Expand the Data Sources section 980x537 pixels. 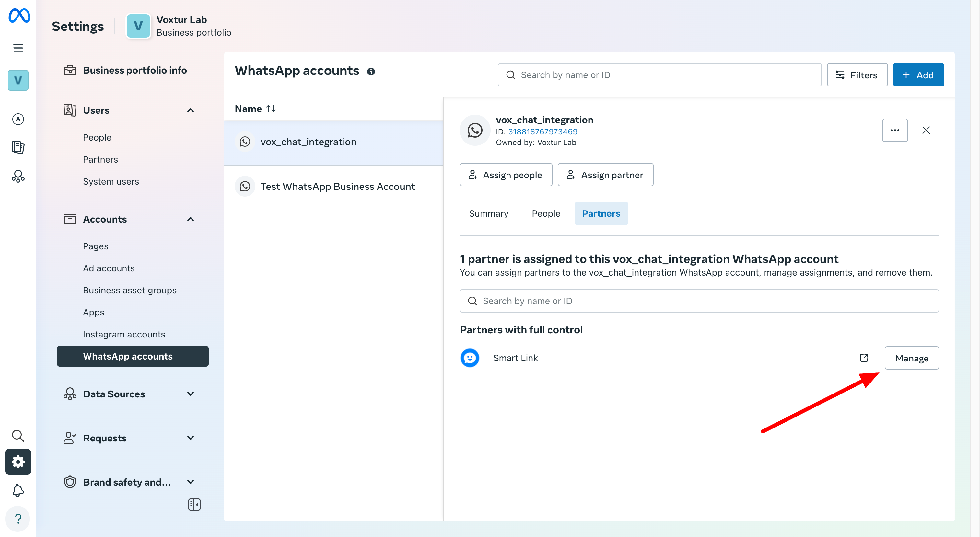(190, 394)
